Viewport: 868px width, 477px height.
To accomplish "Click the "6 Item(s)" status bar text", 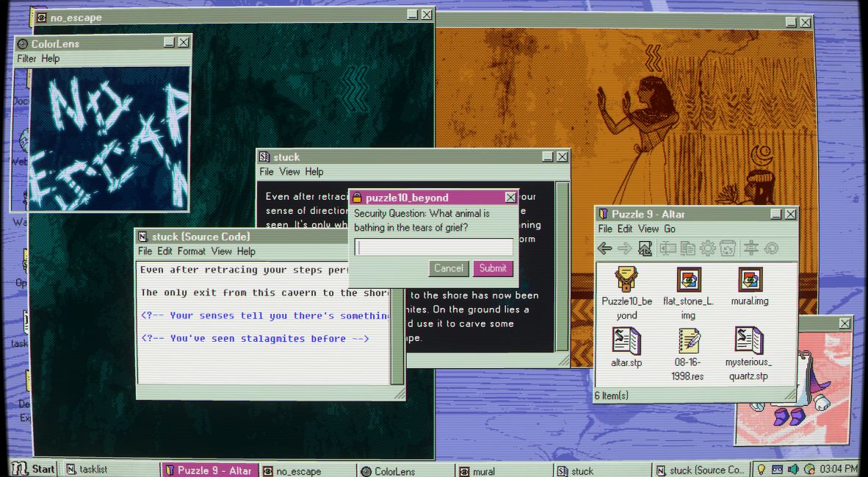I will tap(611, 395).
